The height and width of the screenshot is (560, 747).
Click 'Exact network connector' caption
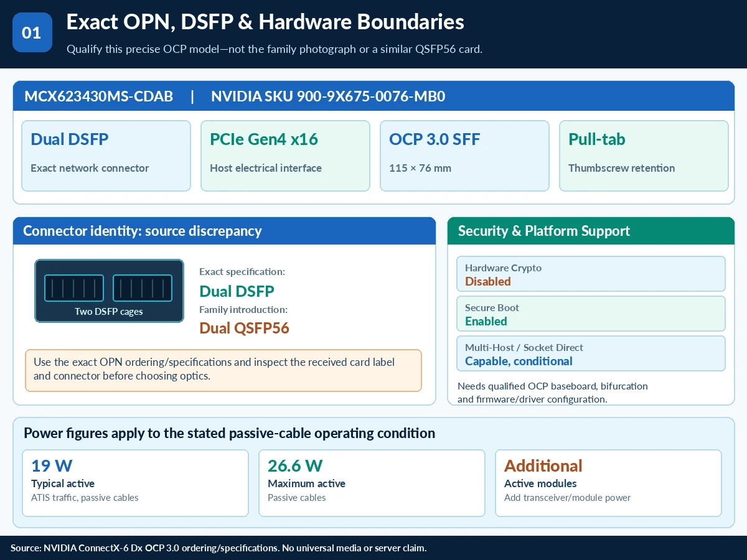click(90, 168)
